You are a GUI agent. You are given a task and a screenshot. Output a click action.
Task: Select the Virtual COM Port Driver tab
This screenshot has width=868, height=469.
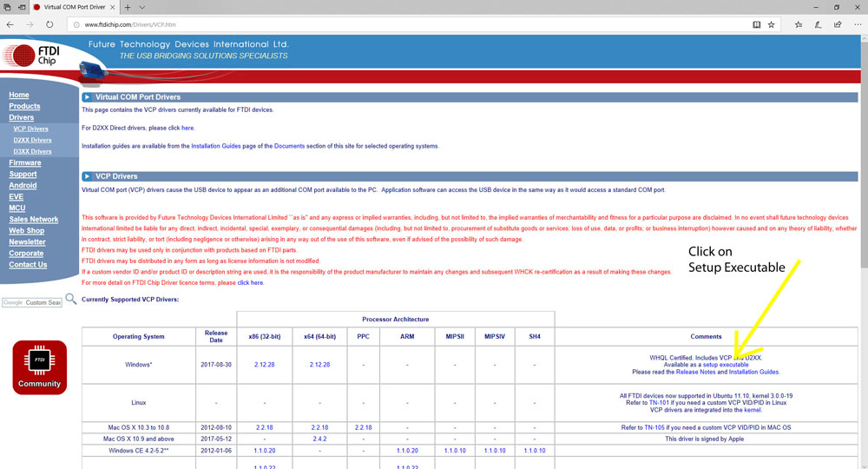(74, 7)
